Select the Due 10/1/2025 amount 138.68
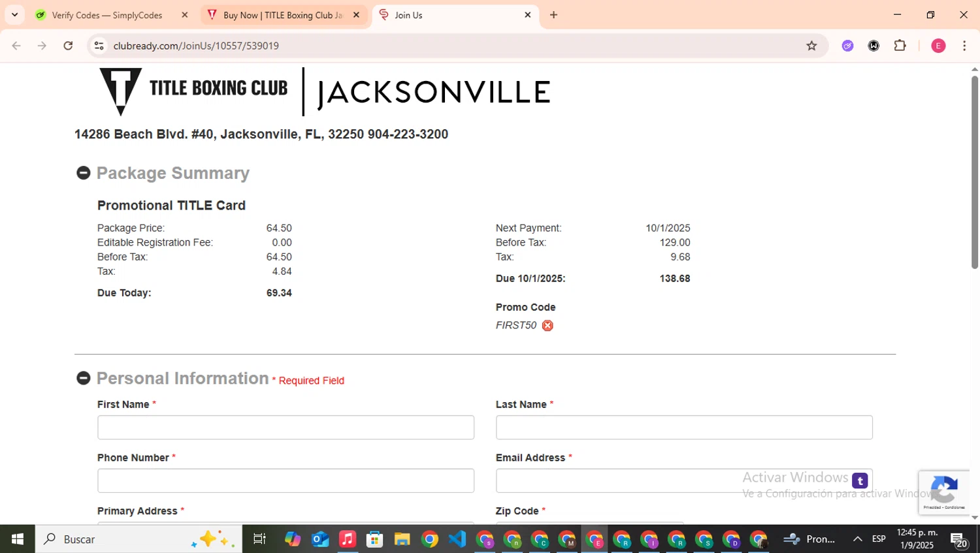The image size is (980, 553). click(x=675, y=279)
